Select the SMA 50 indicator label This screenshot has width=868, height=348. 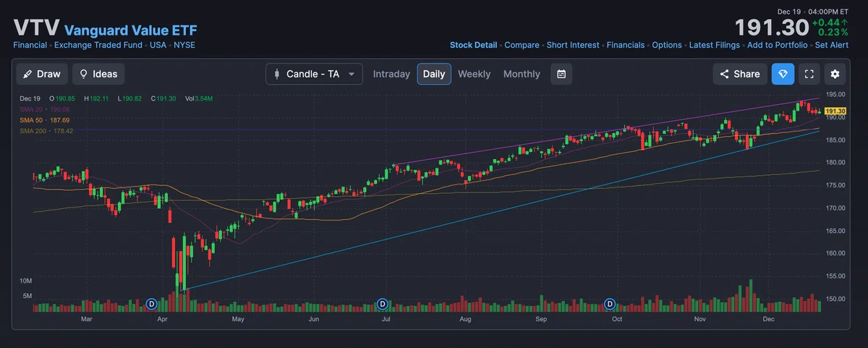click(43, 119)
